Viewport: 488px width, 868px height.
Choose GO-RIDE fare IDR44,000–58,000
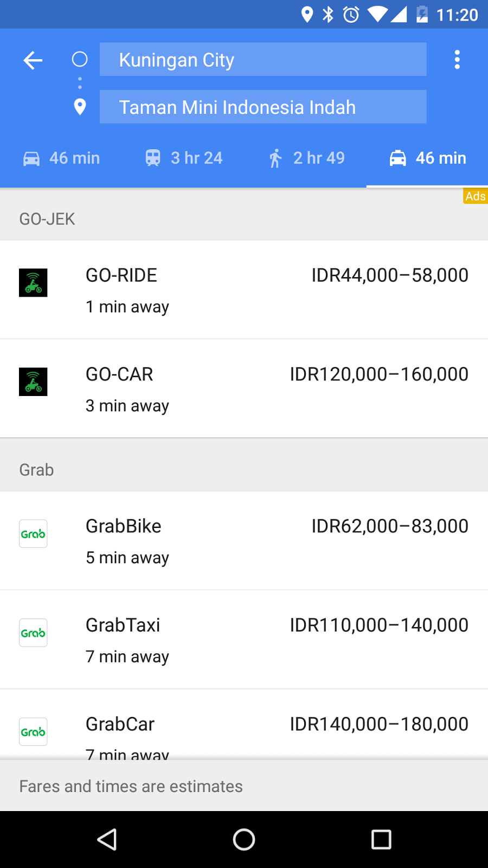tap(389, 276)
